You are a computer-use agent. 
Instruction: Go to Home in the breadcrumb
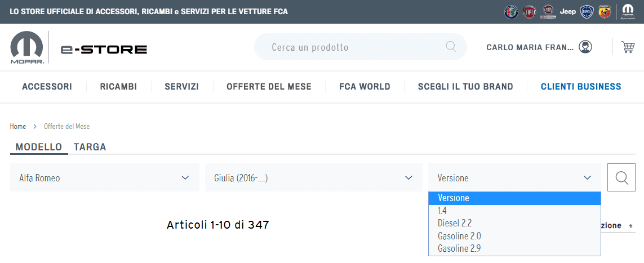coord(18,126)
